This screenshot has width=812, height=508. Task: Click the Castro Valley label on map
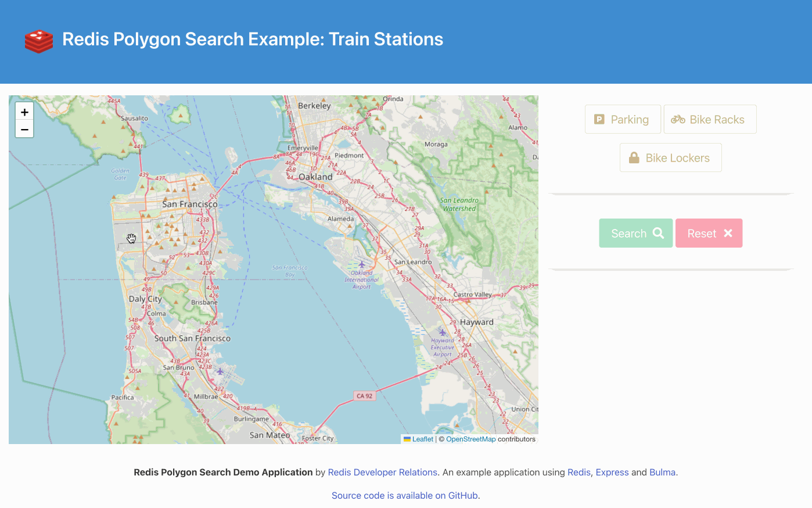point(472,295)
